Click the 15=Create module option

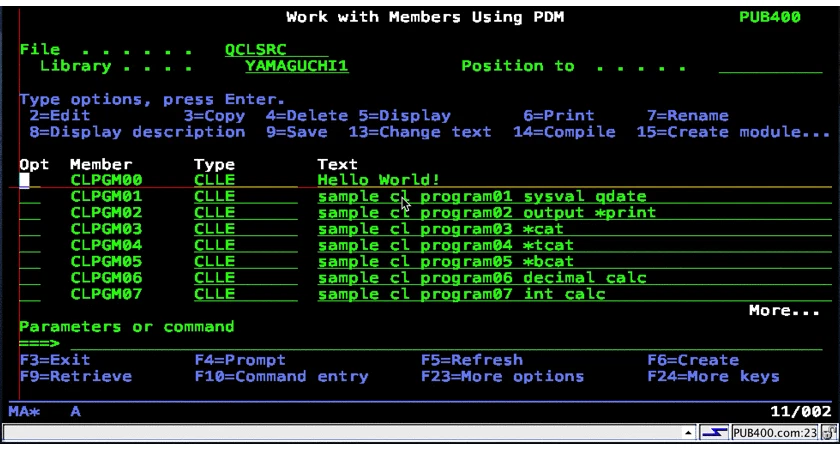coord(734,132)
